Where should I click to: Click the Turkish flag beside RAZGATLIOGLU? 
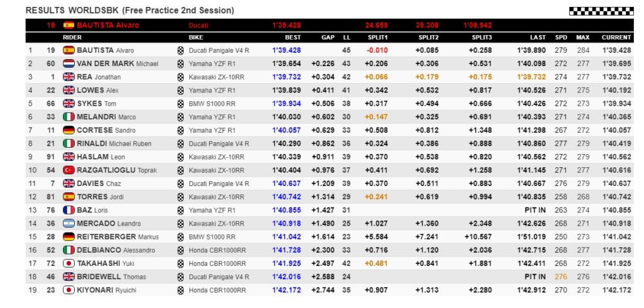[67, 170]
